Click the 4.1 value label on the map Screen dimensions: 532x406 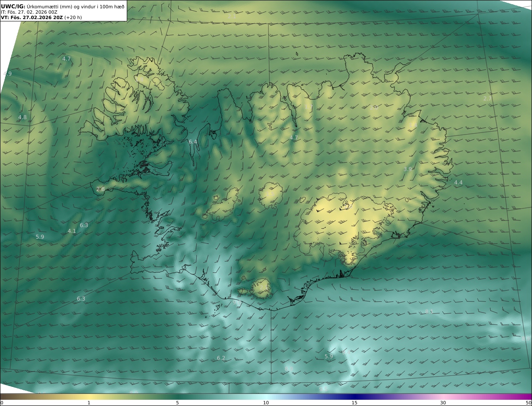(x=72, y=231)
